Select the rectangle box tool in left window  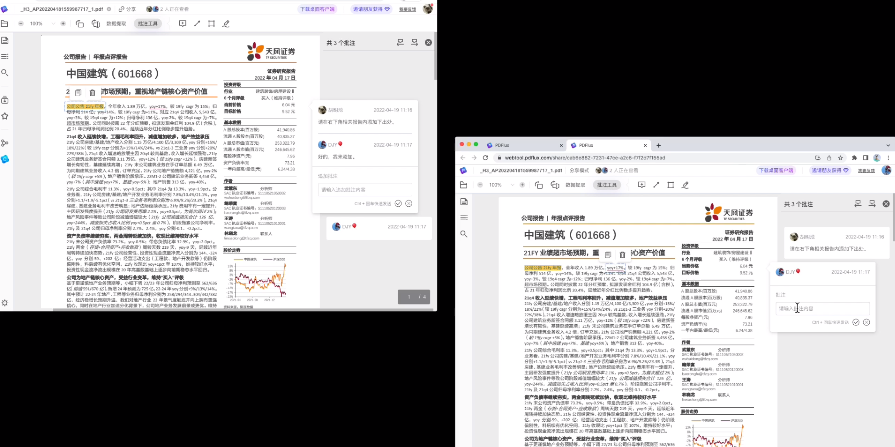click(211, 23)
